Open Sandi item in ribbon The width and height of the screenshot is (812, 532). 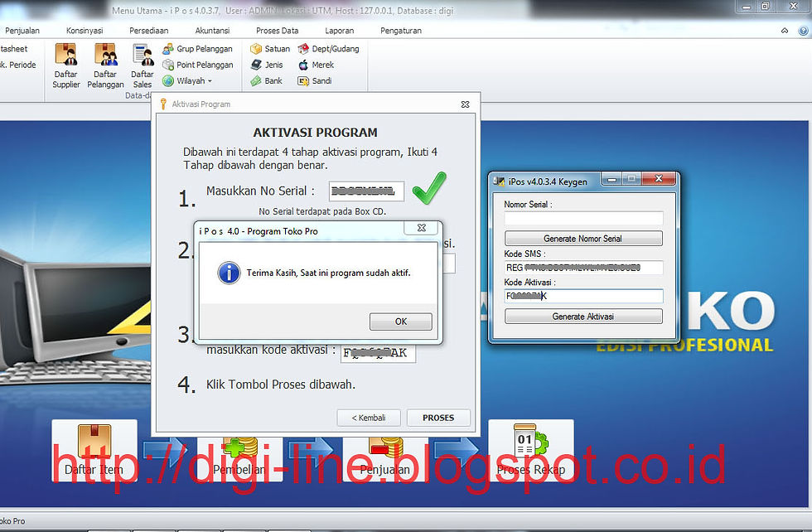(x=315, y=81)
